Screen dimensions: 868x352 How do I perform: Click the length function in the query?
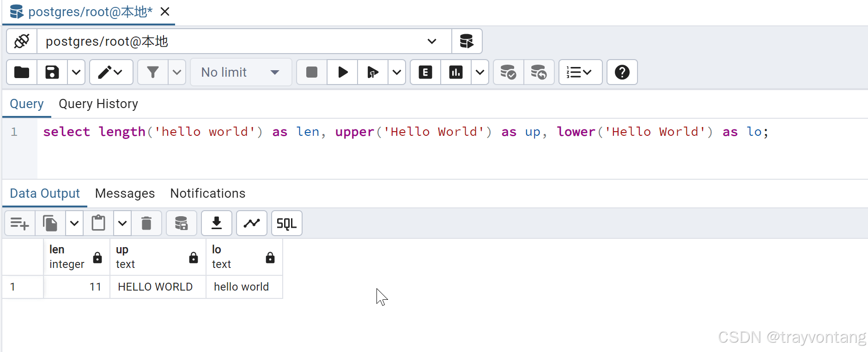click(122, 132)
